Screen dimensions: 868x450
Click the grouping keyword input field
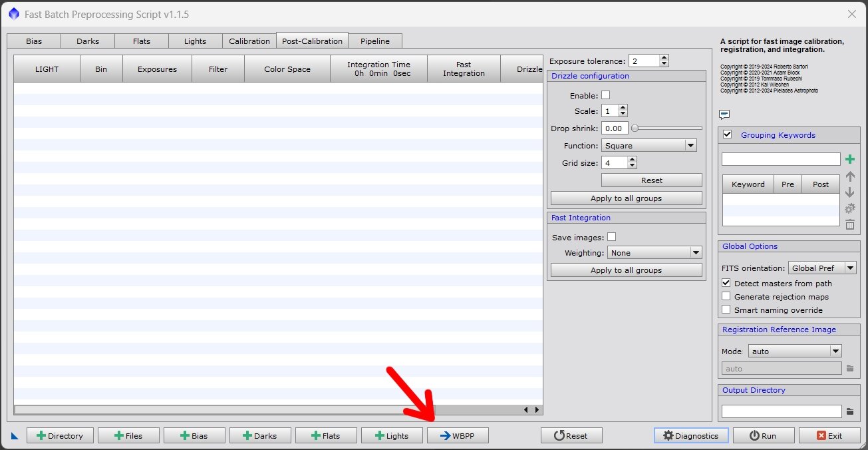(x=781, y=159)
